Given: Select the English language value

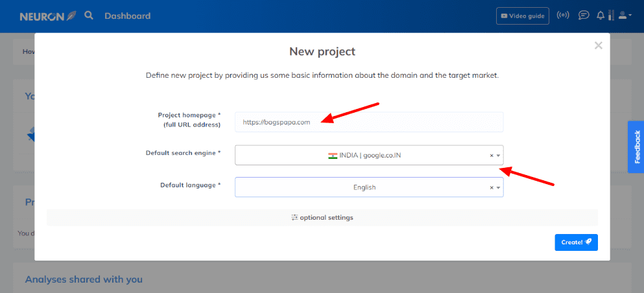Looking at the screenshot, I should (364, 187).
